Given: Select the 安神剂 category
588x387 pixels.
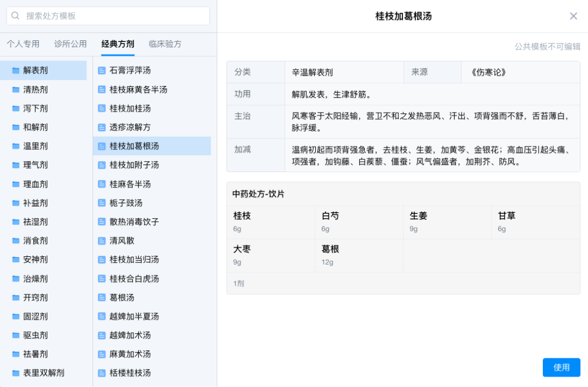Looking at the screenshot, I should click(x=35, y=260).
